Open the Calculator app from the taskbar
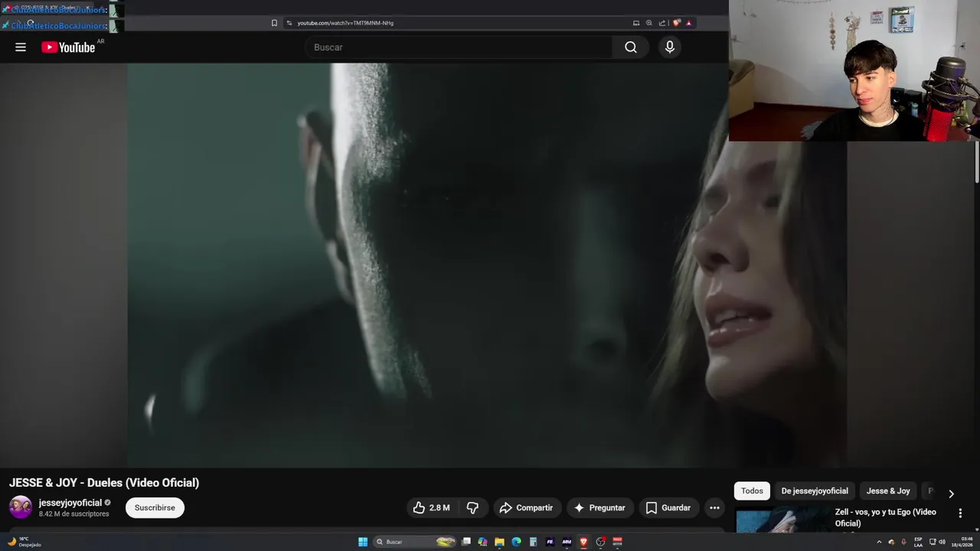This screenshot has width=980, height=551. [533, 542]
